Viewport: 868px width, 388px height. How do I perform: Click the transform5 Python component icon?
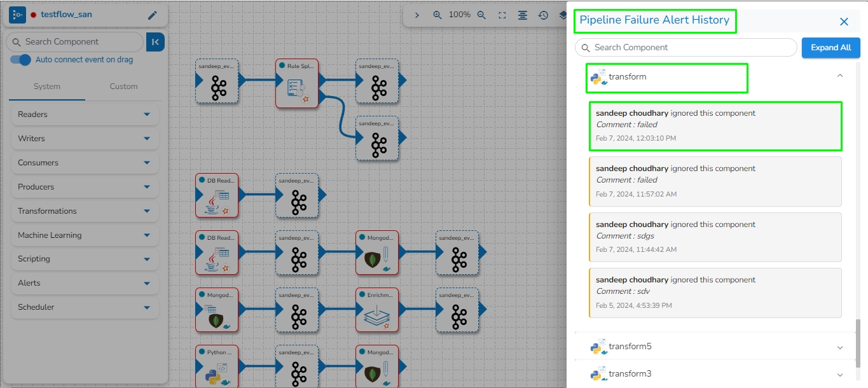coord(598,347)
